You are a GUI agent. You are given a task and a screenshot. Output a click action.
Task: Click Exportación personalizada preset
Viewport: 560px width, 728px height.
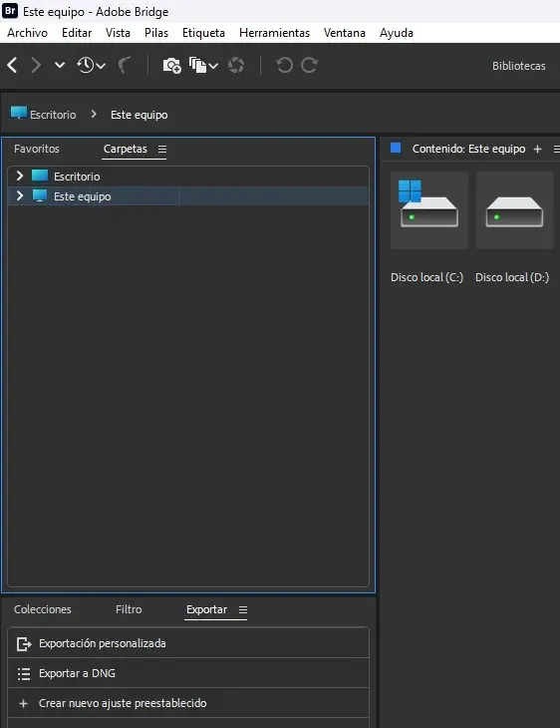(x=188, y=643)
